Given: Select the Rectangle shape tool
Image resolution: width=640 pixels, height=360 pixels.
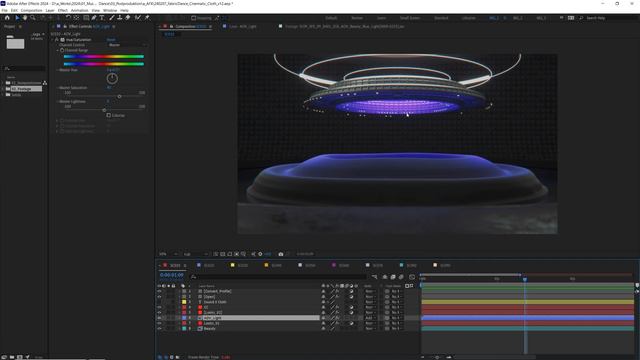Looking at the screenshot, I should point(86,18).
